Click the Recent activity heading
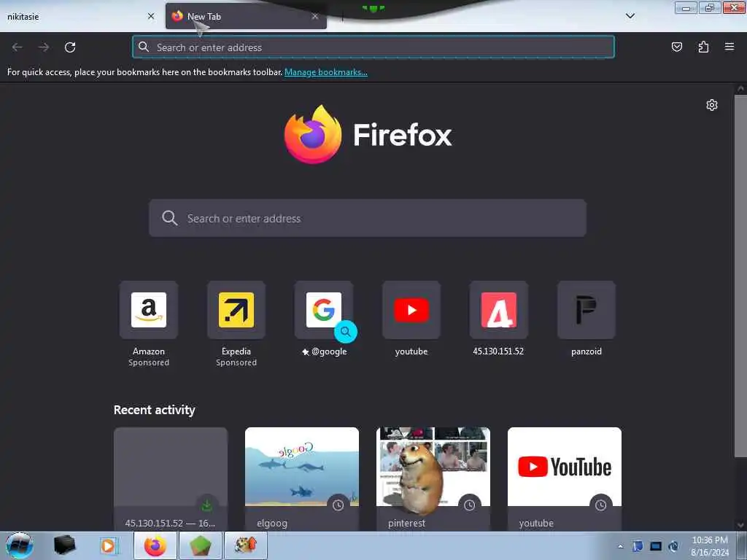747x560 pixels. coord(155,410)
